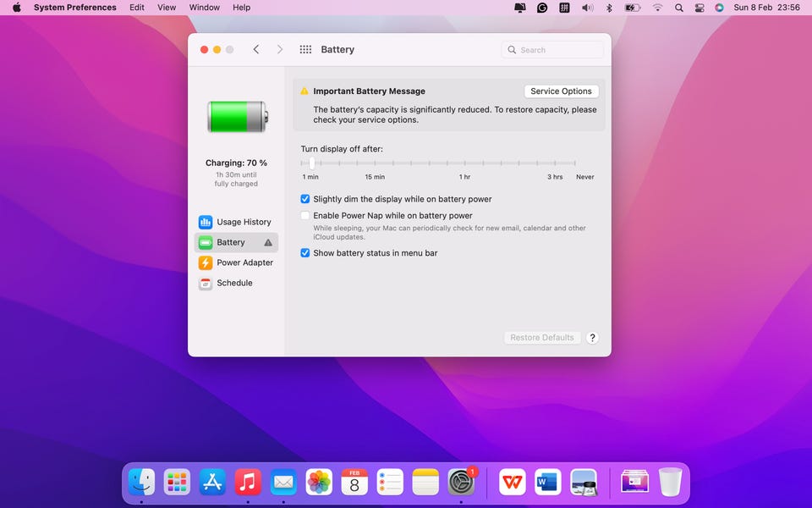Click the help question mark button
This screenshot has width=812, height=508.
[x=592, y=338]
